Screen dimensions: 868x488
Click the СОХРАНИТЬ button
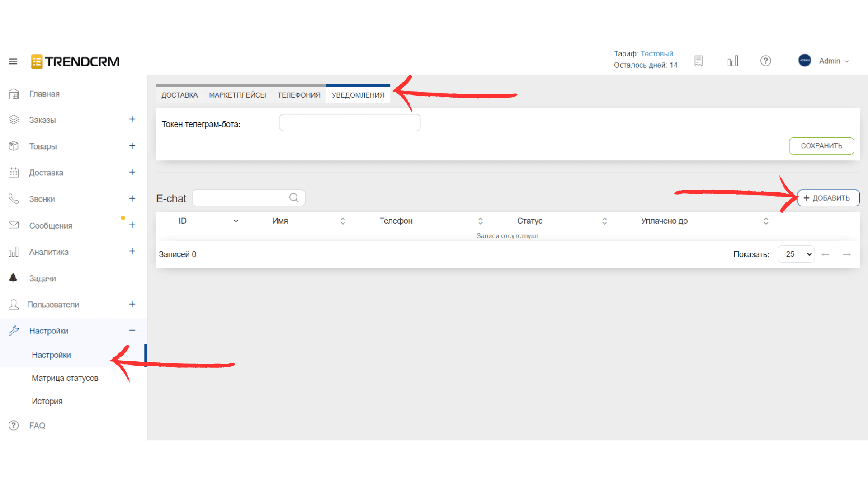[821, 146]
